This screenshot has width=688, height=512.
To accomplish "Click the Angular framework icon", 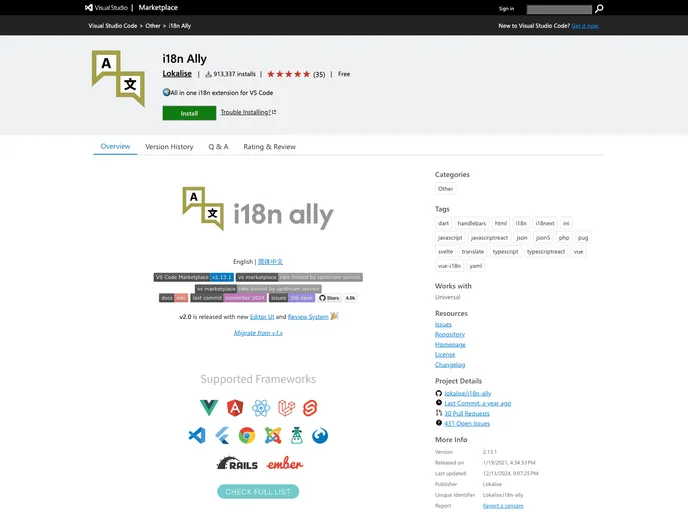I will coord(235,408).
